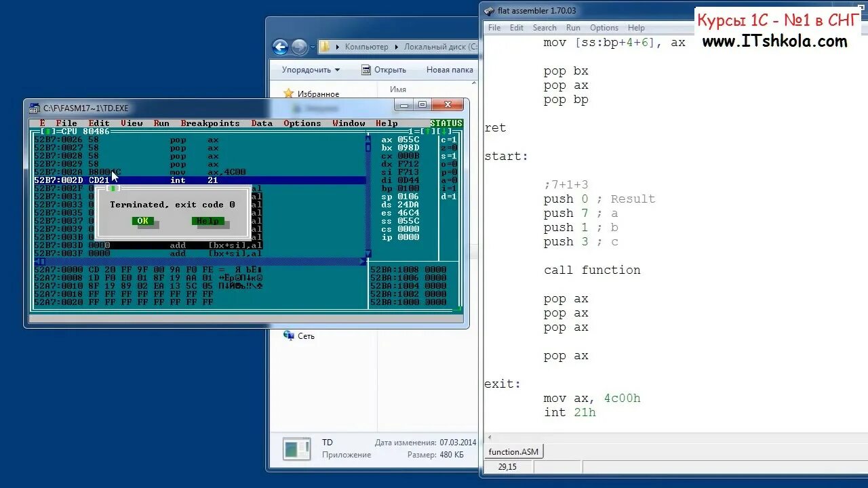This screenshot has height=488, width=868.
Task: Open Help menu in Turbo Debugger
Action: (387, 123)
